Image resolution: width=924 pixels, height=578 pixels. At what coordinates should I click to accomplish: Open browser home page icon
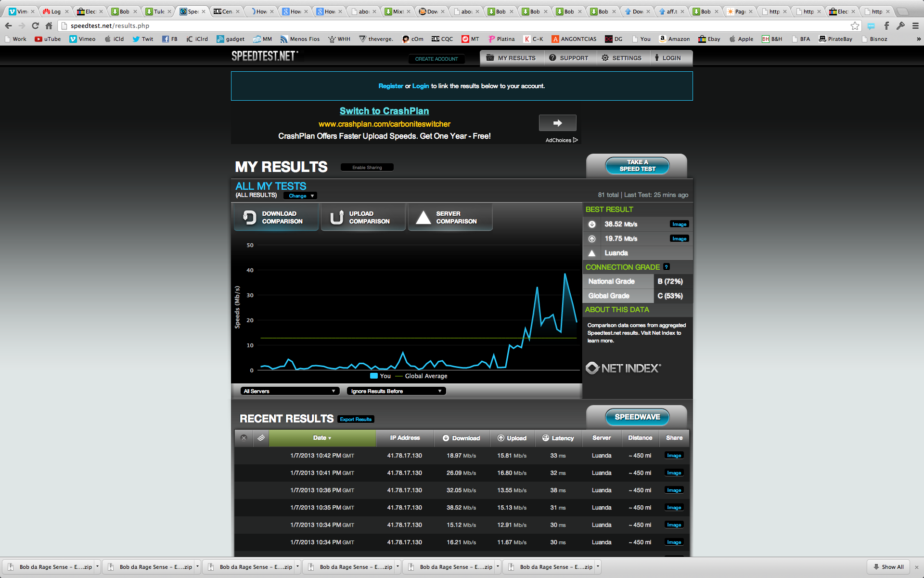(49, 26)
